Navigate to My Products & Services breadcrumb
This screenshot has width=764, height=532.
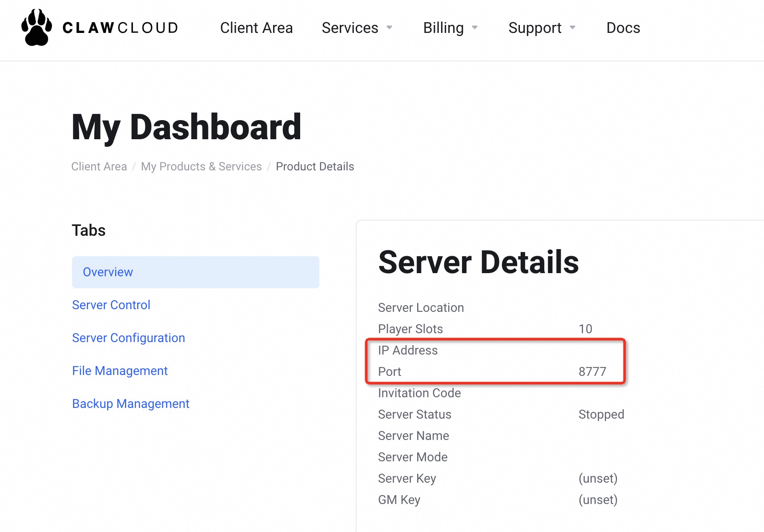coord(201,166)
